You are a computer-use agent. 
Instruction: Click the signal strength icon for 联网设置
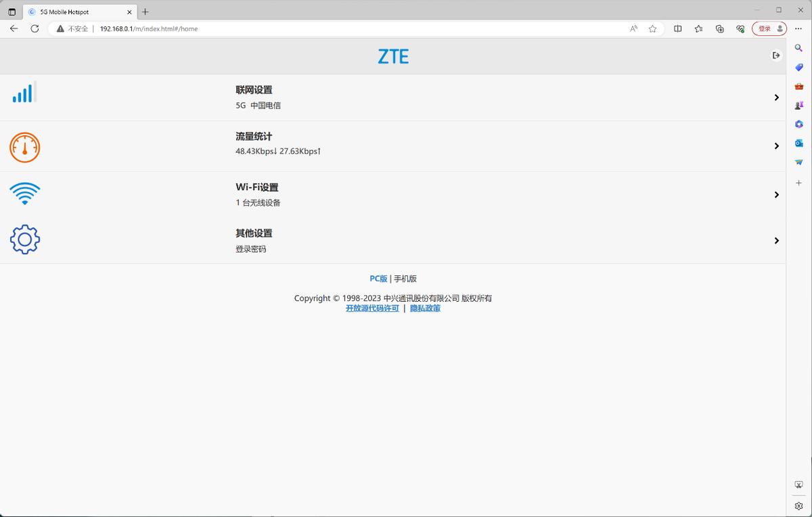(24, 92)
